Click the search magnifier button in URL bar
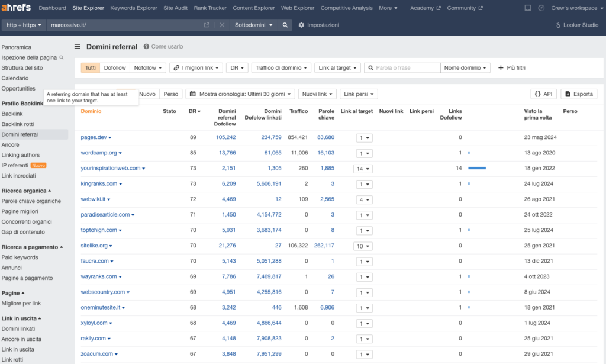The width and height of the screenshot is (606, 364). (x=285, y=25)
